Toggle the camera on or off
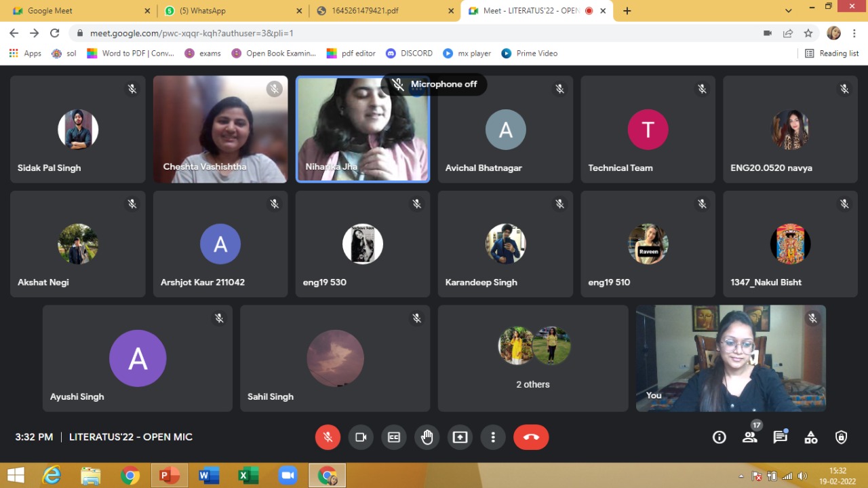868x488 pixels. click(x=361, y=437)
